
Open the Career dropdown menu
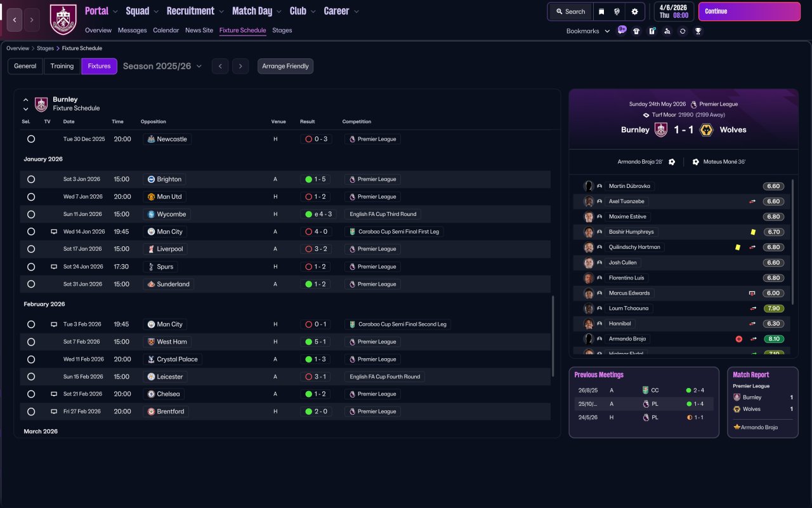[x=341, y=11]
